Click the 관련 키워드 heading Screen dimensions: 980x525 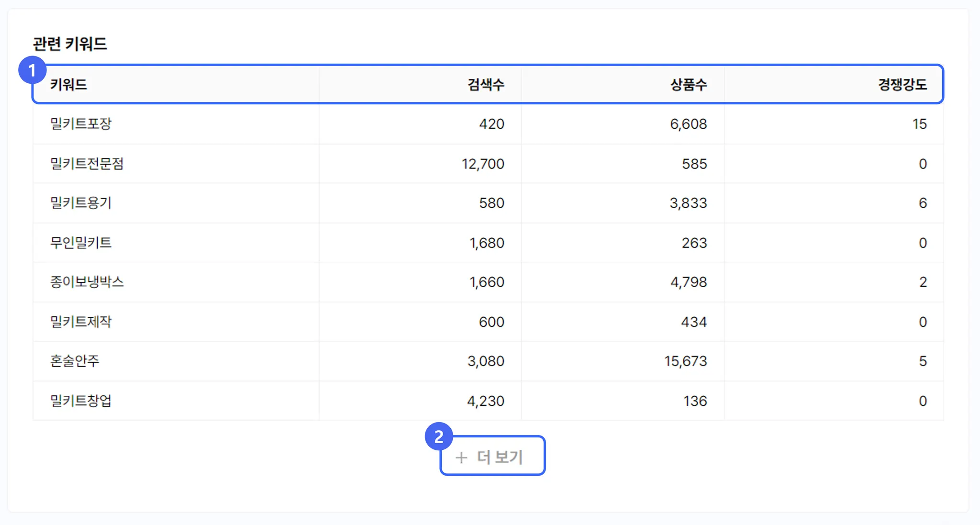click(70, 44)
